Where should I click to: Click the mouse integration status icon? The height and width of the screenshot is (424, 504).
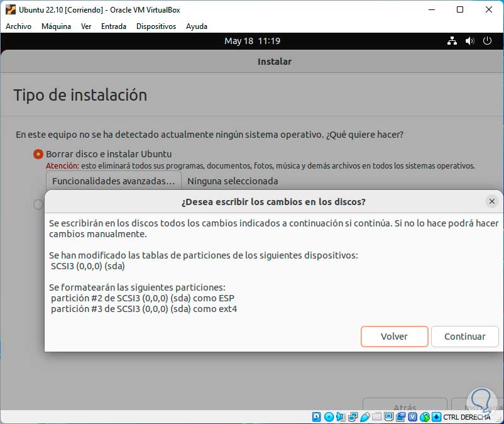click(x=425, y=417)
